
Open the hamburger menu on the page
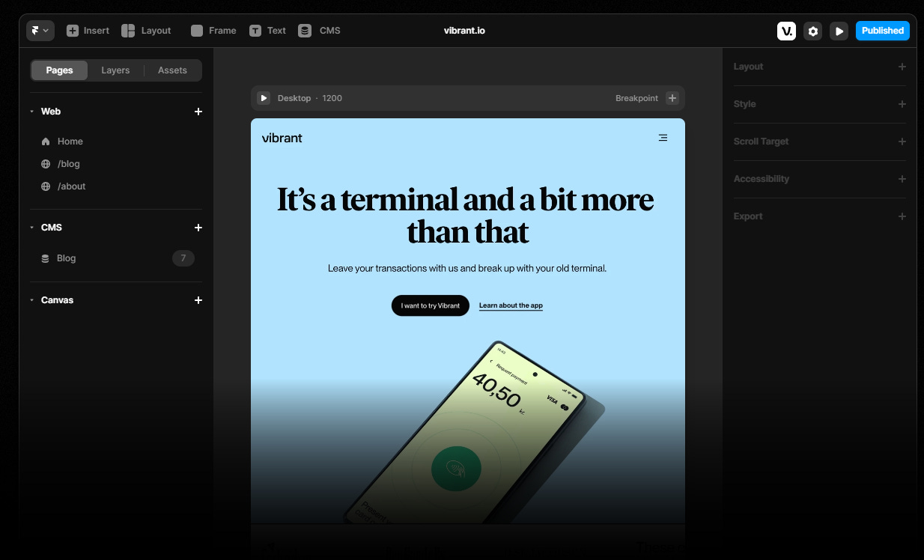(x=663, y=138)
